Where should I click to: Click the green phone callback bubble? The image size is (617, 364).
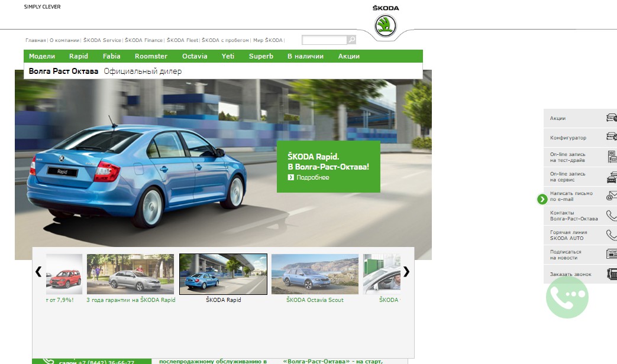pos(567,297)
